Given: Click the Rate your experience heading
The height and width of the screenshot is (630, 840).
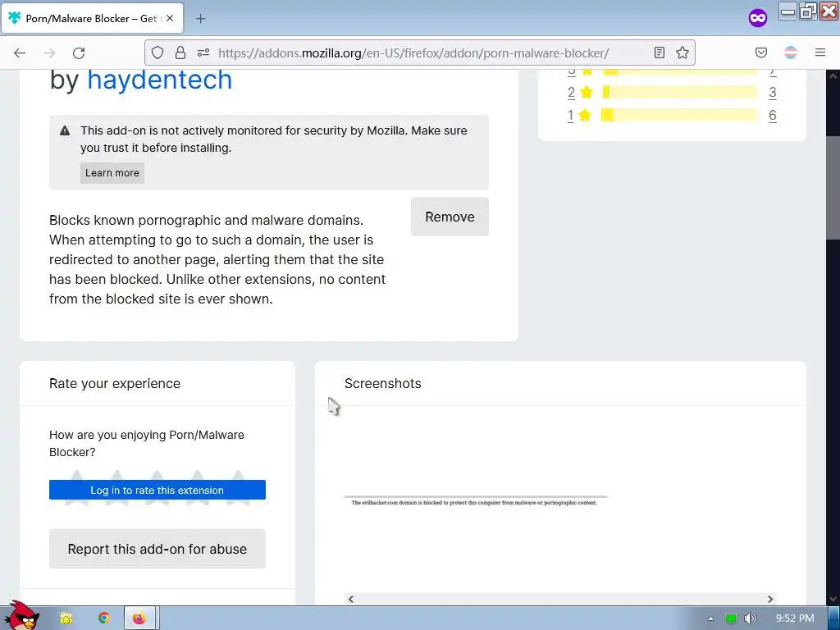Looking at the screenshot, I should pyautogui.click(x=115, y=384).
